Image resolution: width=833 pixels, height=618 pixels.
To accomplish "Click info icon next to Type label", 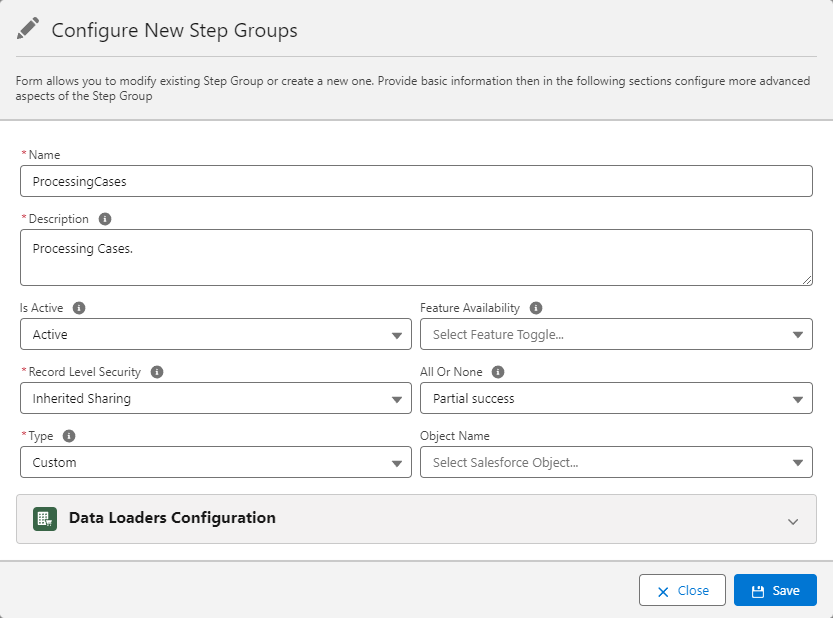I will click(69, 436).
